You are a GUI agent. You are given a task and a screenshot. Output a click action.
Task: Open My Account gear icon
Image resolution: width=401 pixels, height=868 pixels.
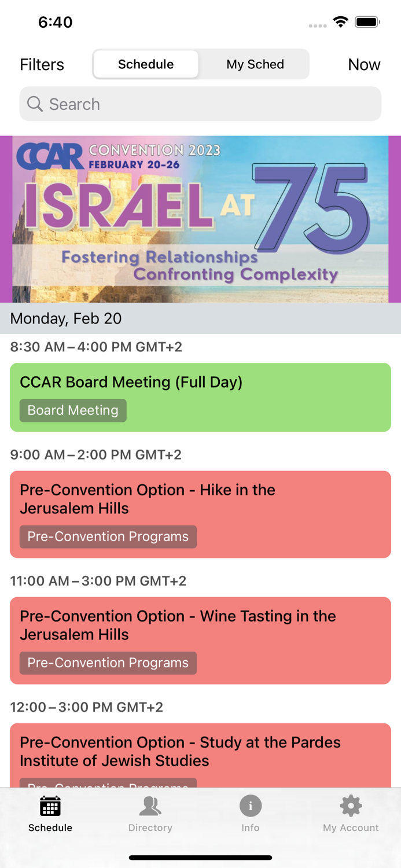pos(351,806)
